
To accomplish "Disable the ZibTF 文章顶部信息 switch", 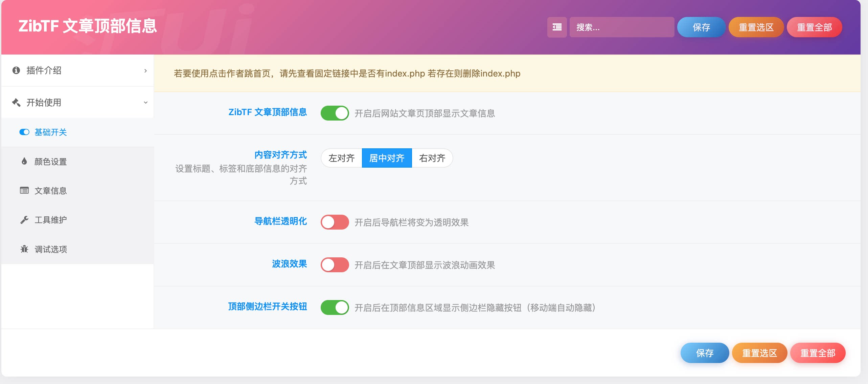I will [335, 113].
